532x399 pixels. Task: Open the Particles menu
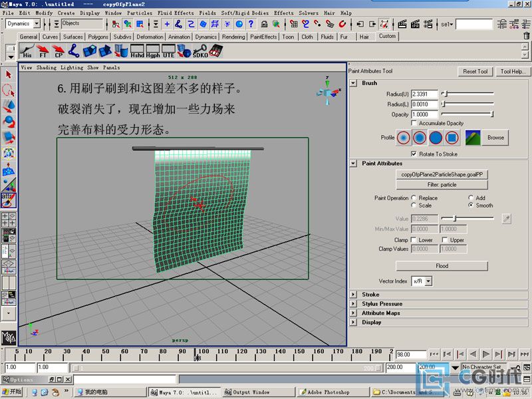[x=140, y=13]
